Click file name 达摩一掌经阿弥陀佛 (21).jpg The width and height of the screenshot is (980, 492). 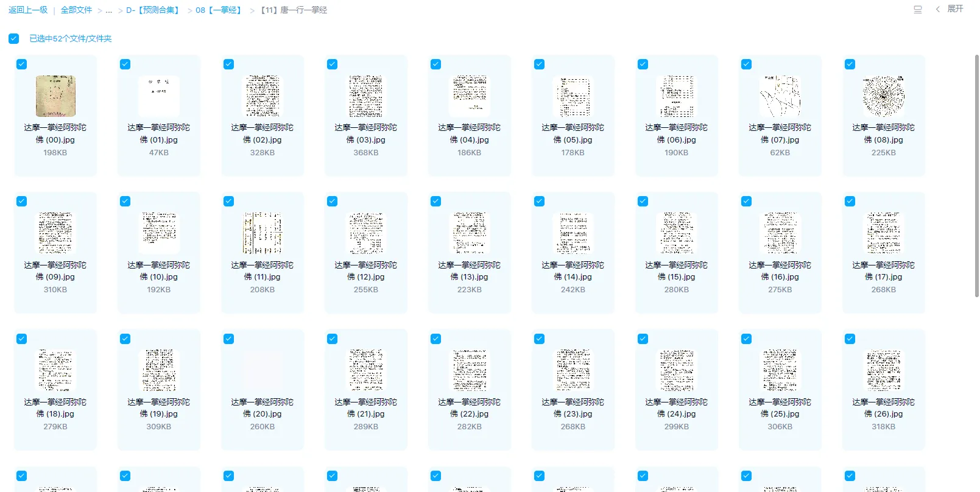(366, 408)
